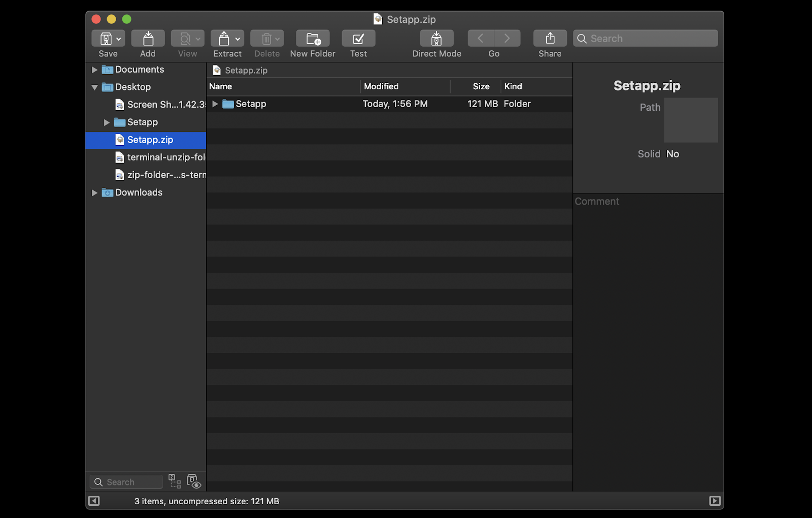Select the Screen Sh... file in sidebar
This screenshot has height=518, width=812.
tap(166, 105)
